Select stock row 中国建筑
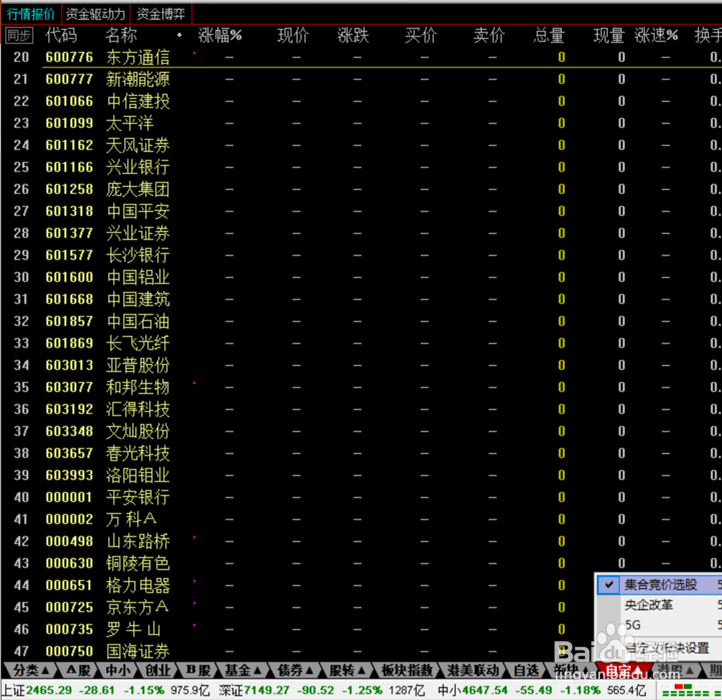The height and width of the screenshot is (700, 722). (361, 299)
